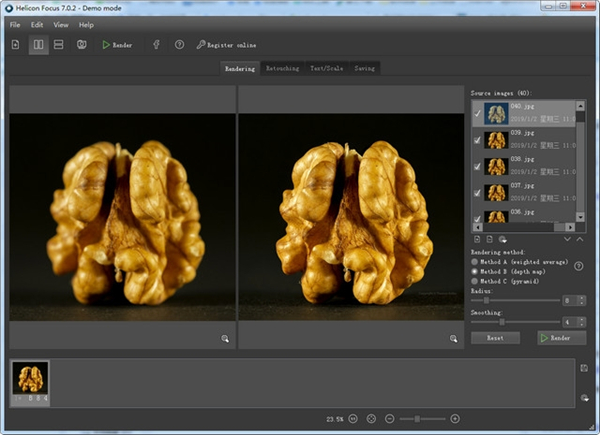Click the Facebook icon in toolbar
The height and width of the screenshot is (435, 600).
(x=156, y=45)
